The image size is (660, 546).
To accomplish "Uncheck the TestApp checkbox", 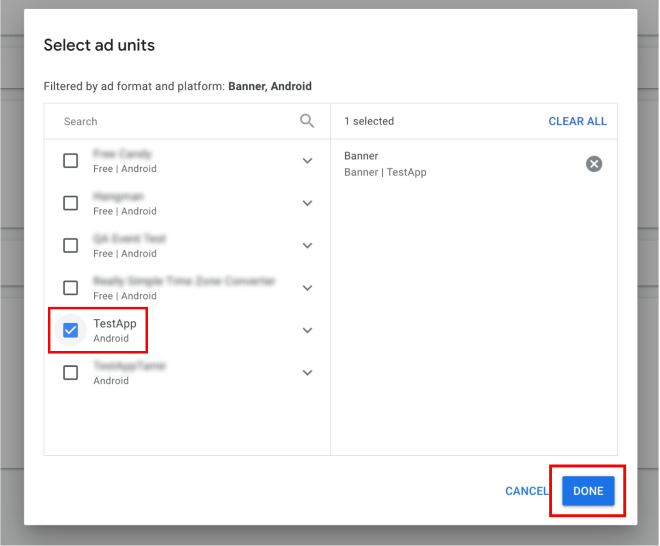I will [70, 330].
